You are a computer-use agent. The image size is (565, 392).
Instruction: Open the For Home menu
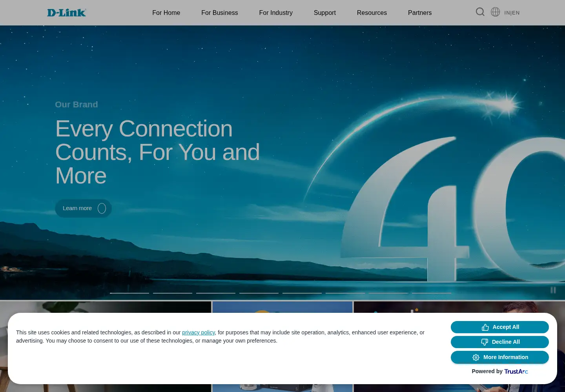(166, 13)
